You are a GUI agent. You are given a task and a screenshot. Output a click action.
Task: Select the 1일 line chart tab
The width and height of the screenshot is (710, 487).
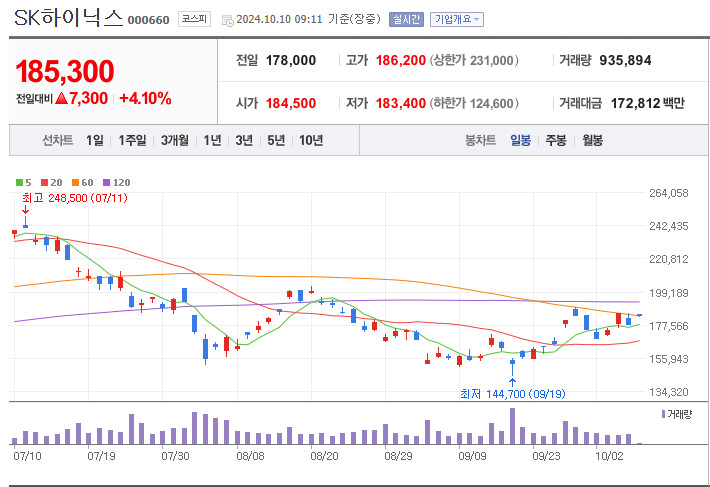[95, 140]
